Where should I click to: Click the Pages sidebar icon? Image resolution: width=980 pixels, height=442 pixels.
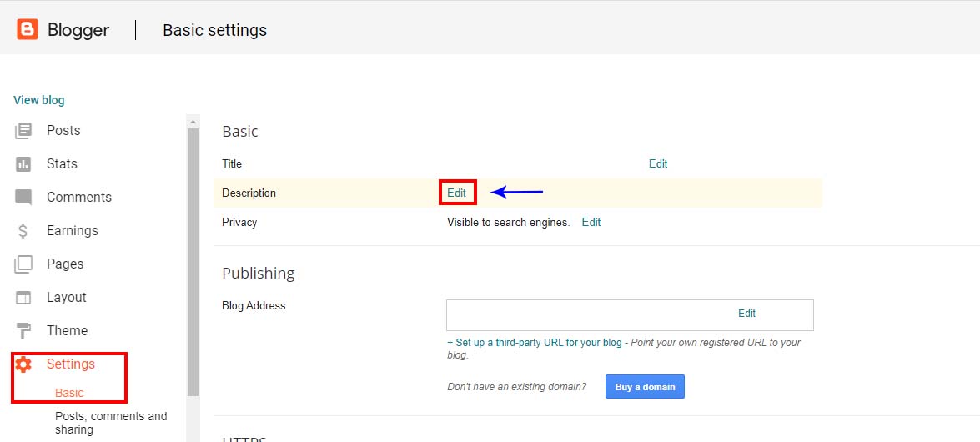pyautogui.click(x=23, y=264)
